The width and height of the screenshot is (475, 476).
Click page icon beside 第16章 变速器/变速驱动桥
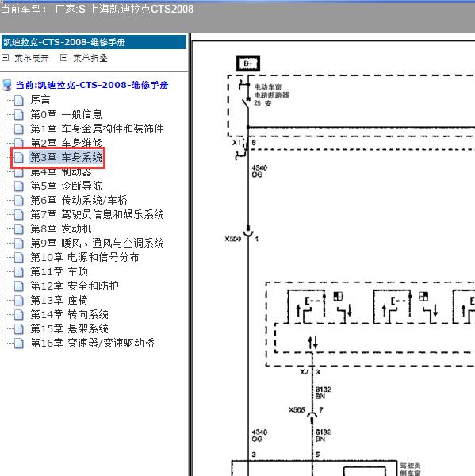19,343
